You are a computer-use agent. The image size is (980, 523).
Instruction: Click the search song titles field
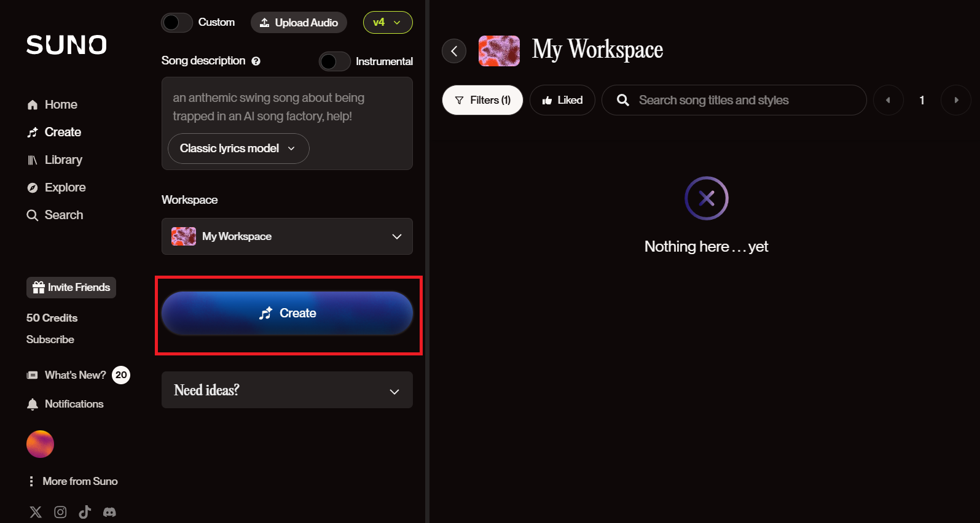pyautogui.click(x=743, y=100)
